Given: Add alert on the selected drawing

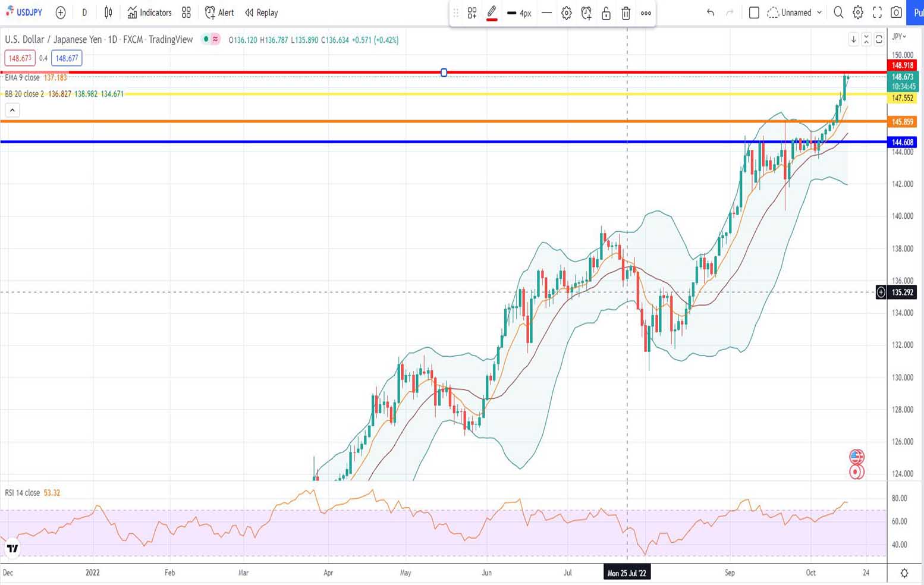Looking at the screenshot, I should [586, 13].
